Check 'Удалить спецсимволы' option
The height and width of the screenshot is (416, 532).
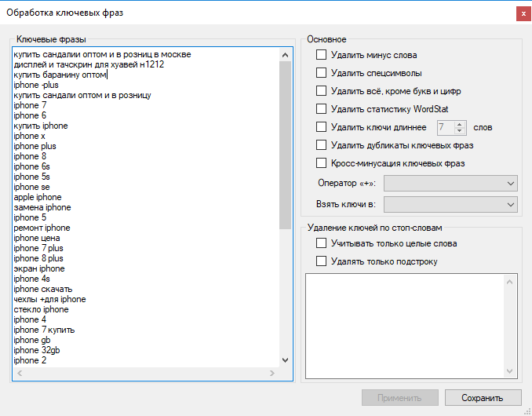coord(321,73)
